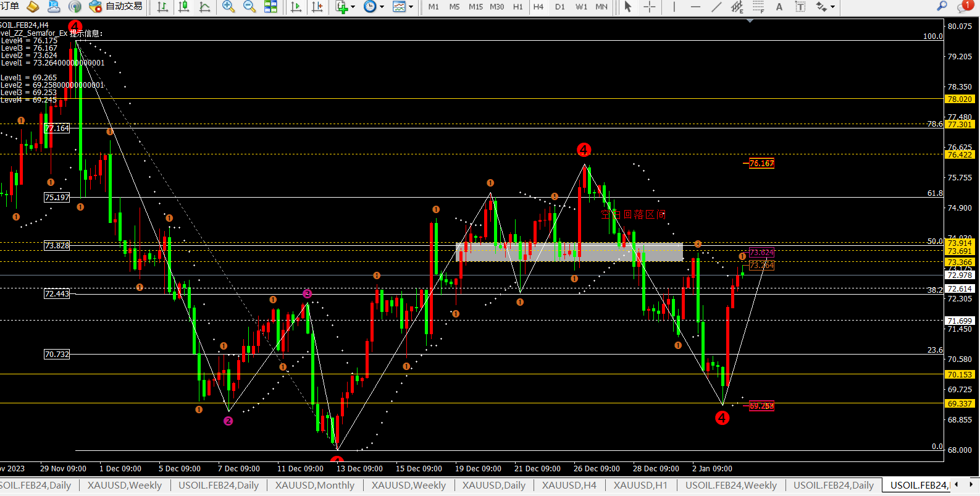Click the Zoom In magnifier icon
The width and height of the screenshot is (980, 496).
coord(228,7)
